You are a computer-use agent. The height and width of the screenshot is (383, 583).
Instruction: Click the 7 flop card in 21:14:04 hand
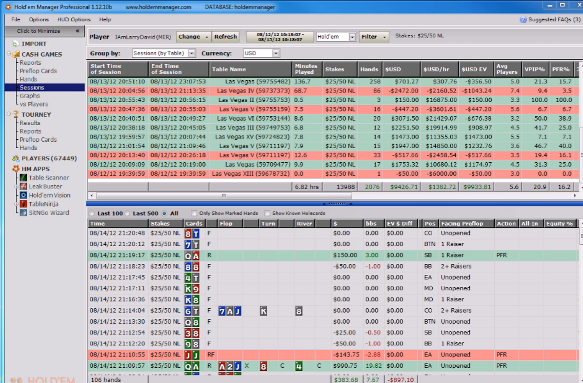point(222,311)
